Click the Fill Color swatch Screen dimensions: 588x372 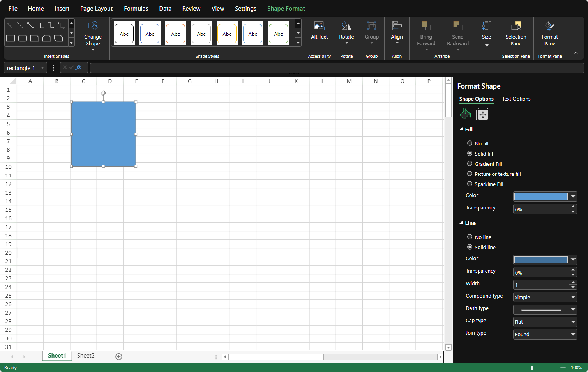tap(540, 197)
